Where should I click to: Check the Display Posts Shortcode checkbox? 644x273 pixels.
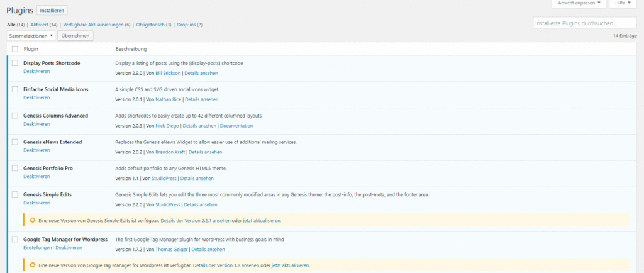15,63
